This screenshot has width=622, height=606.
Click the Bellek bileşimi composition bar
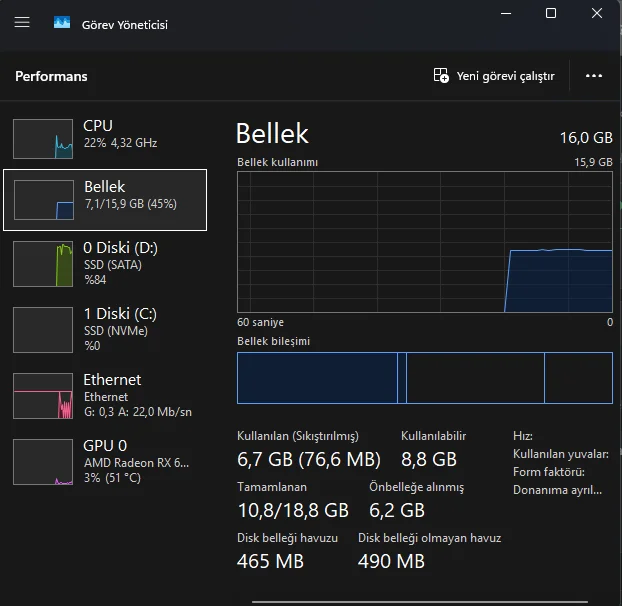click(x=424, y=377)
